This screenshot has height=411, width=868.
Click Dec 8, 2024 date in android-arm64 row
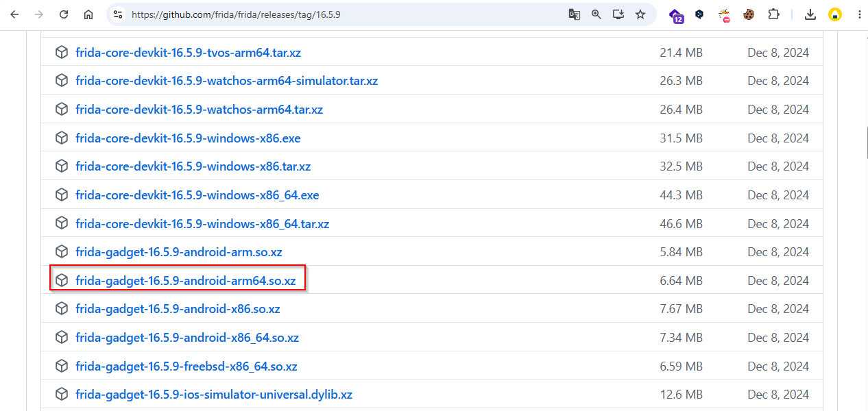(778, 281)
